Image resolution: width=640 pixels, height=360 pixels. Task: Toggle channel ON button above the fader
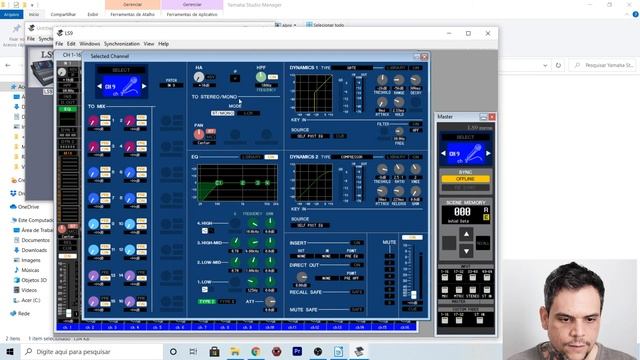click(x=412, y=237)
